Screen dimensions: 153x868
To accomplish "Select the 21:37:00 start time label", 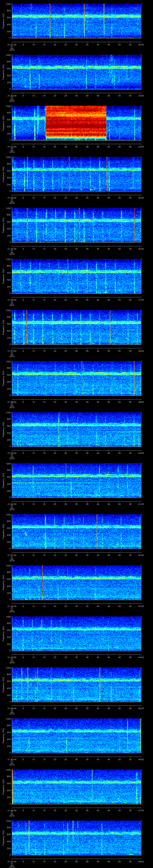I will [12, 351].
